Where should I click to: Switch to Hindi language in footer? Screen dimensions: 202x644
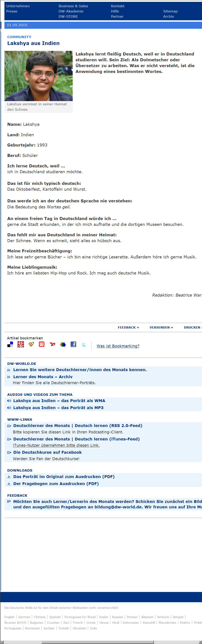pyautogui.click(x=116, y=622)
